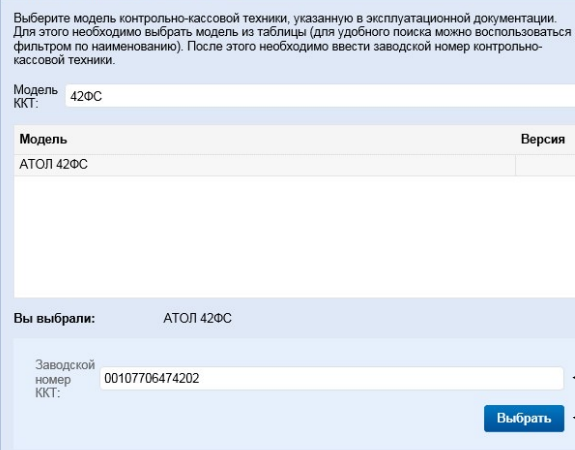Click the empty Версия cell of АТОЛ 42ФС
This screenshot has width=575, height=450.
point(545,165)
